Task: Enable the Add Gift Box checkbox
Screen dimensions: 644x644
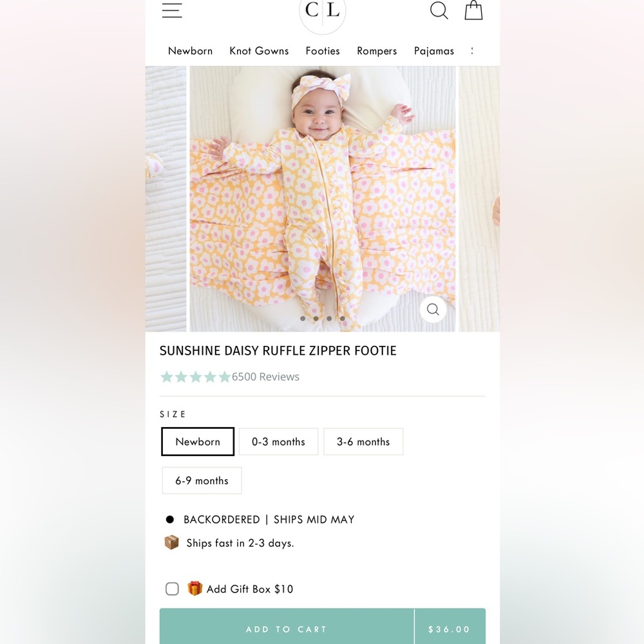Action: tap(172, 589)
